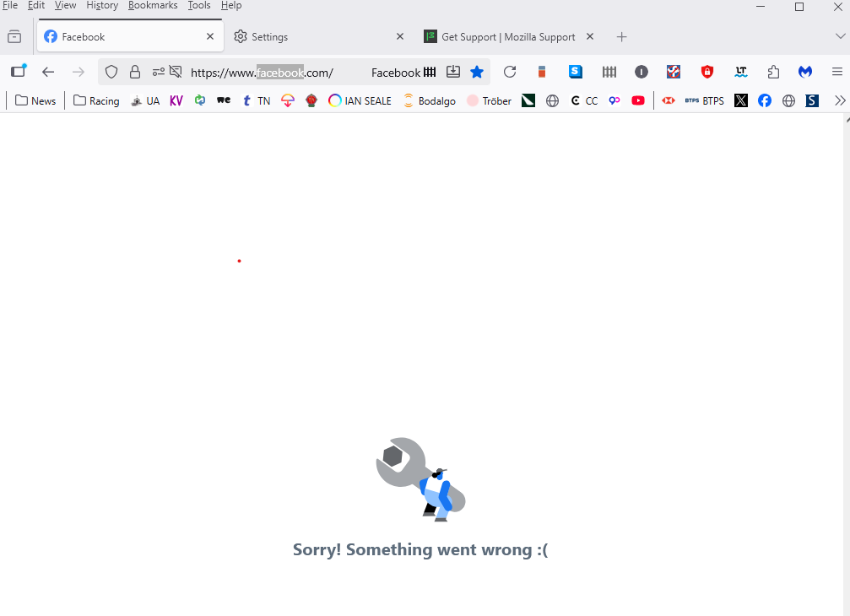Open site security padlock info
850x616 pixels.
pos(135,72)
